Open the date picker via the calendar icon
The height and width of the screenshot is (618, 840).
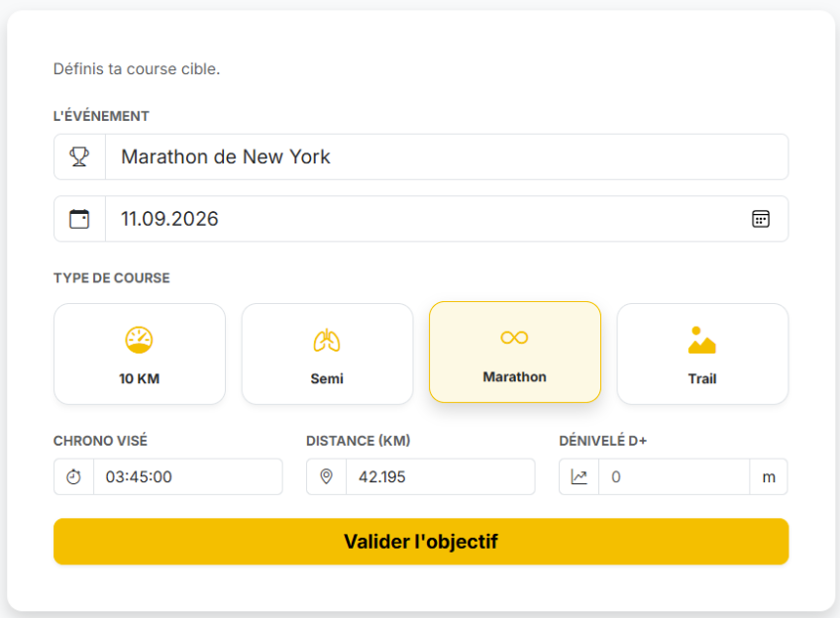[761, 219]
